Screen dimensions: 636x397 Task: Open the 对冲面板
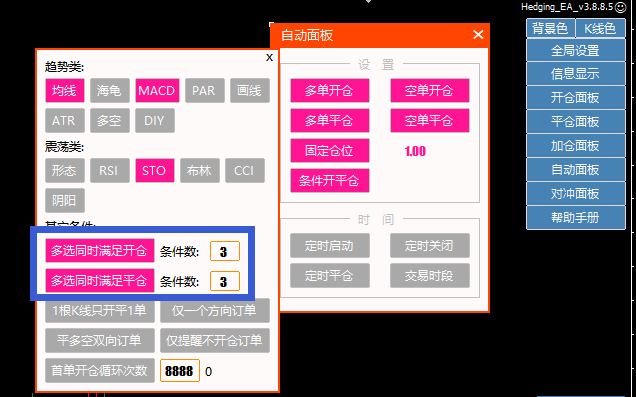(x=576, y=194)
